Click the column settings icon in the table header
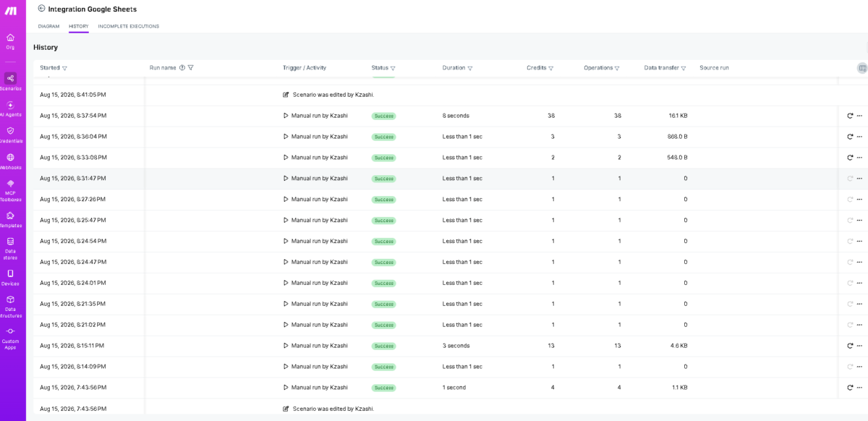This screenshot has width=868, height=421. [x=861, y=68]
